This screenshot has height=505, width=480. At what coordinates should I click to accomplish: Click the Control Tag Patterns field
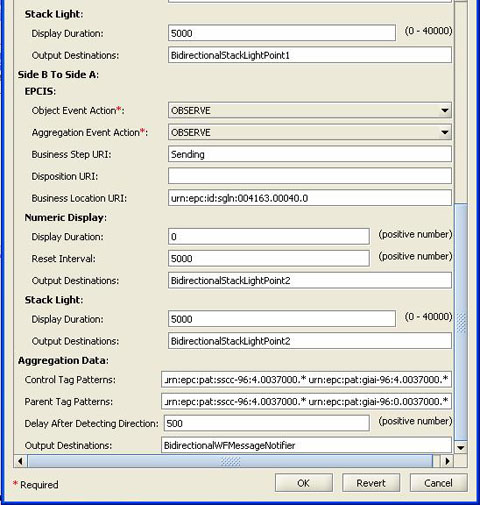(x=306, y=380)
